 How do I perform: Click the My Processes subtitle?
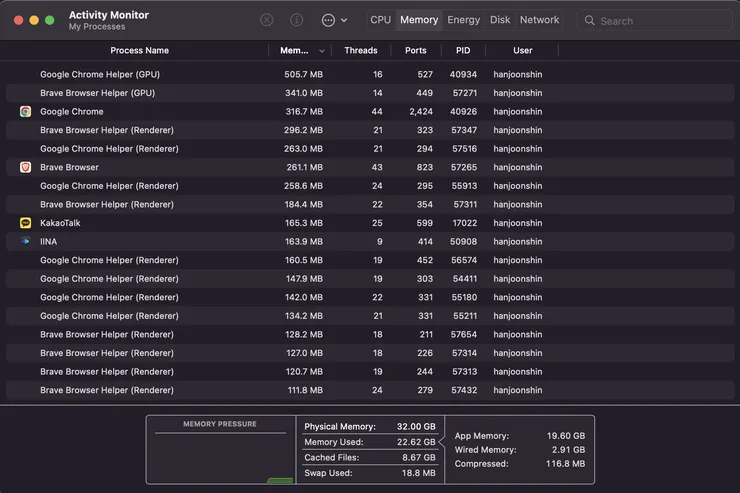click(97, 27)
